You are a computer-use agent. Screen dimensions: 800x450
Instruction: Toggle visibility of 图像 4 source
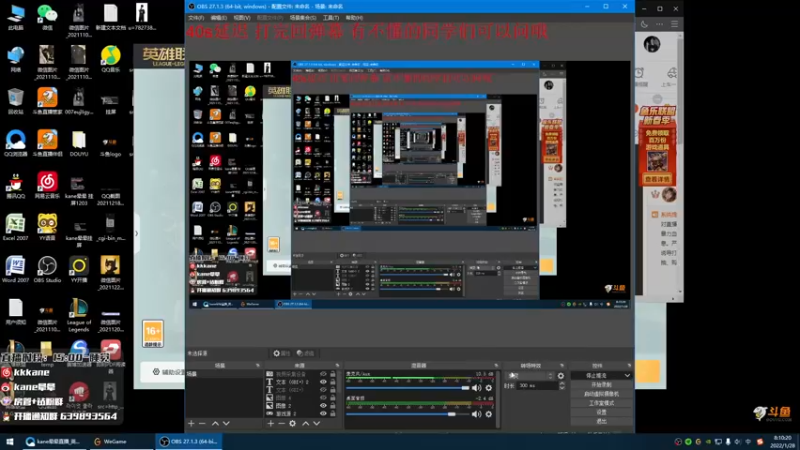(323, 397)
